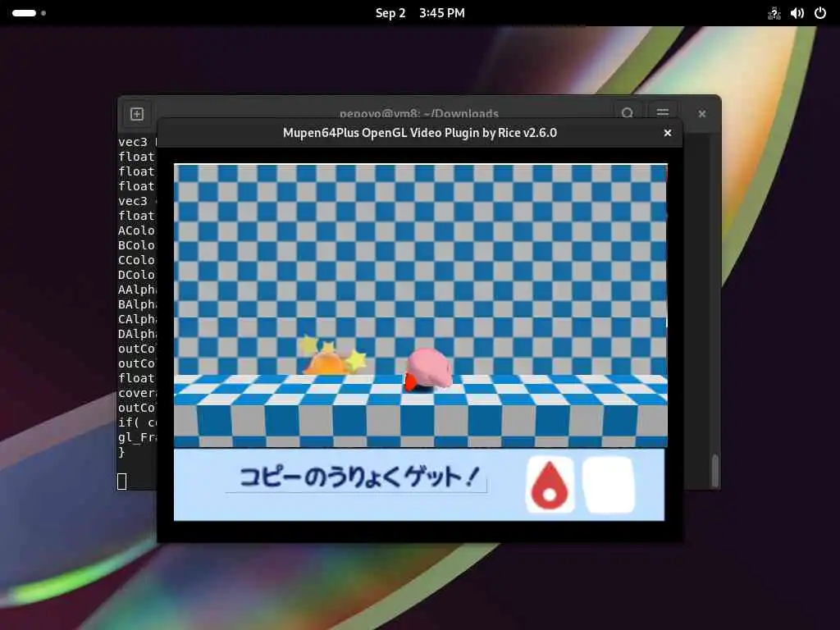This screenshot has height=630, width=840.
Task: Open the terminal hamburger menu
Action: 663,112
